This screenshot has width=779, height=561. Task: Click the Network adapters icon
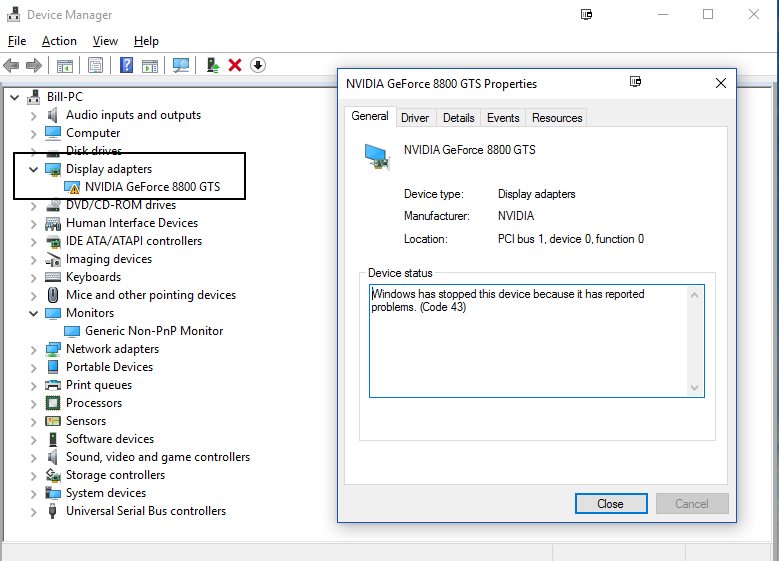pyautogui.click(x=53, y=349)
